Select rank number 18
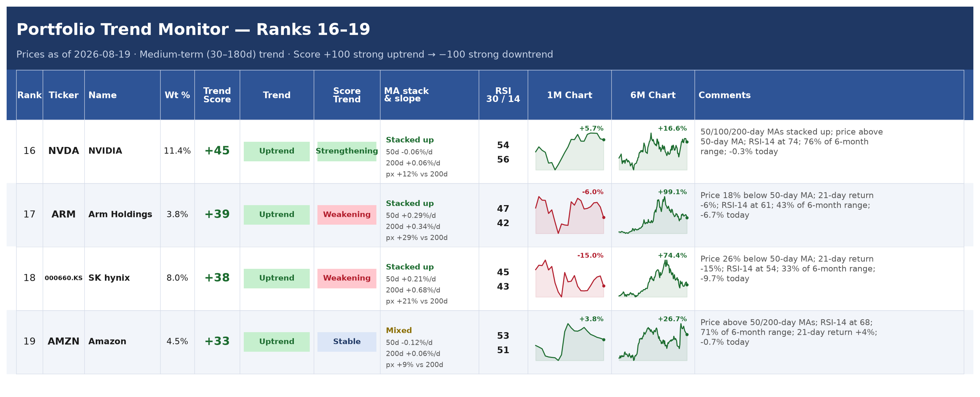 (29, 278)
